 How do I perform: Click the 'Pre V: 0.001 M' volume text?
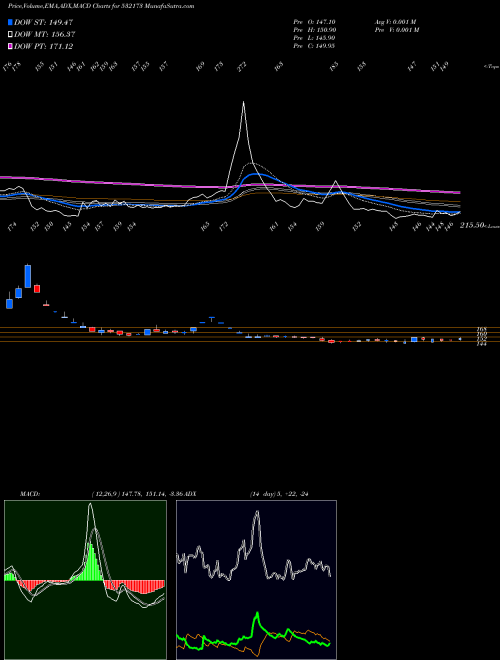point(396,30)
